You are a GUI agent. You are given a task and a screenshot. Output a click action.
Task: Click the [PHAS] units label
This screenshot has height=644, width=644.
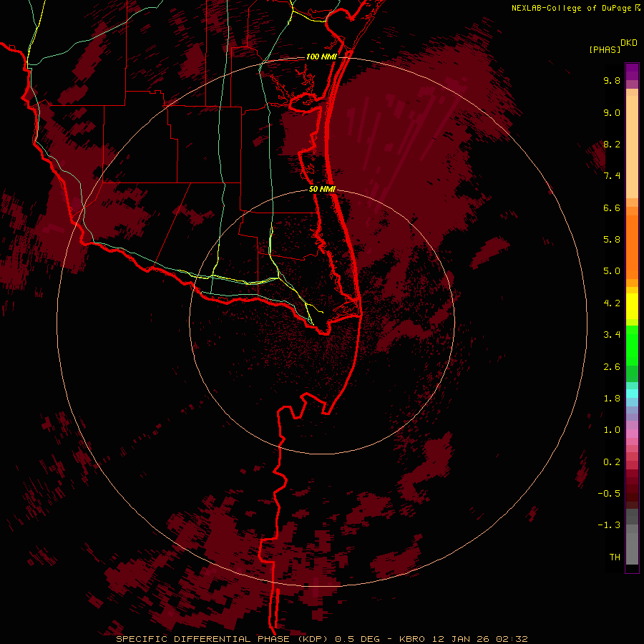click(605, 49)
